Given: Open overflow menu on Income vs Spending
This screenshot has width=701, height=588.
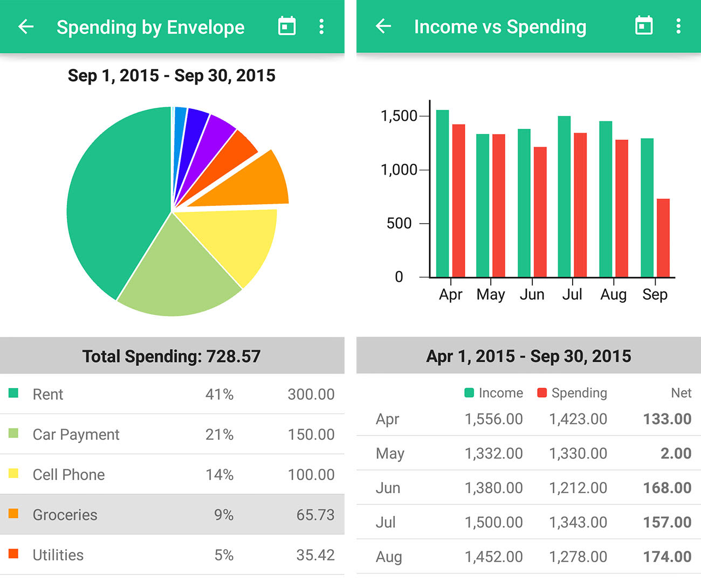Looking at the screenshot, I should point(678,26).
